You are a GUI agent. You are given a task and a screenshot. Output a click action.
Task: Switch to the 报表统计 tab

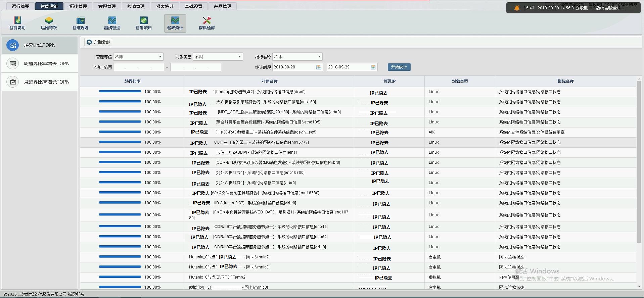(165, 6)
